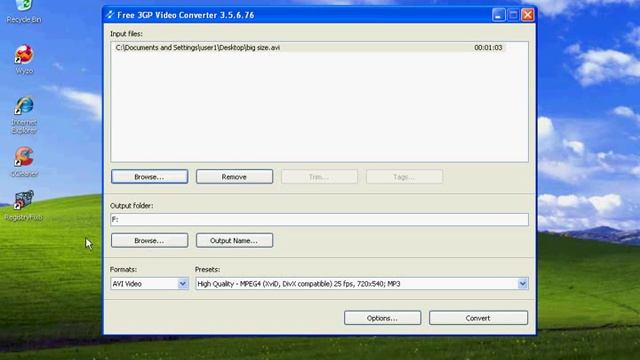The width and height of the screenshot is (640, 360).
Task: Click the 00:01:03 duration value
Action: (x=488, y=48)
